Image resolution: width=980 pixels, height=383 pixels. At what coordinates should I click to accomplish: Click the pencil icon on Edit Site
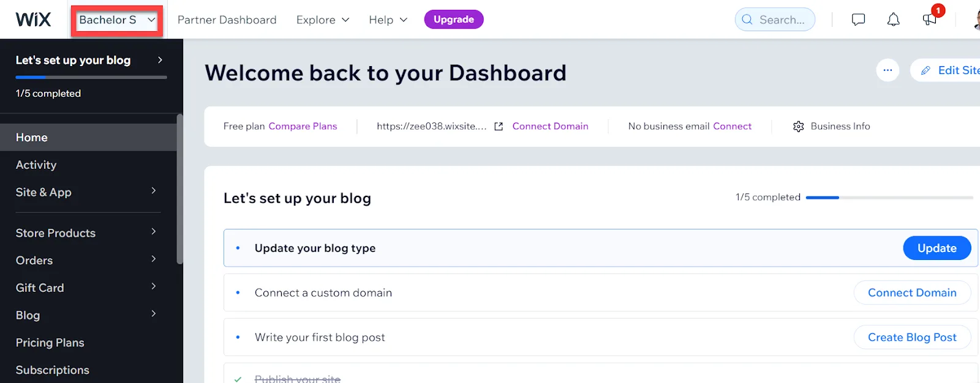pos(925,70)
